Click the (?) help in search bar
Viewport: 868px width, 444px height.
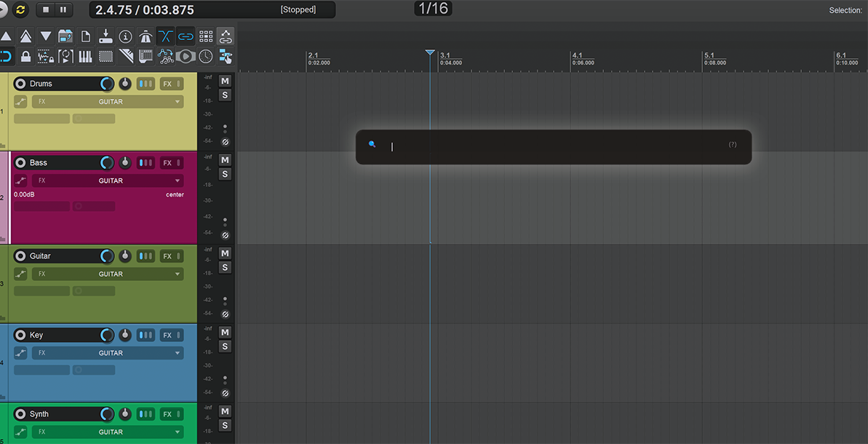733,145
